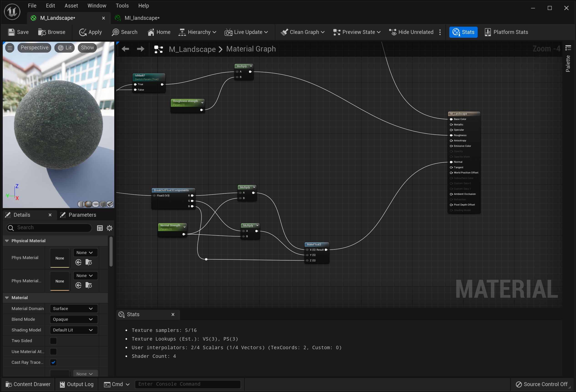Click the Lit view mode button
Screen dimensions: 576x392
[x=65, y=48]
